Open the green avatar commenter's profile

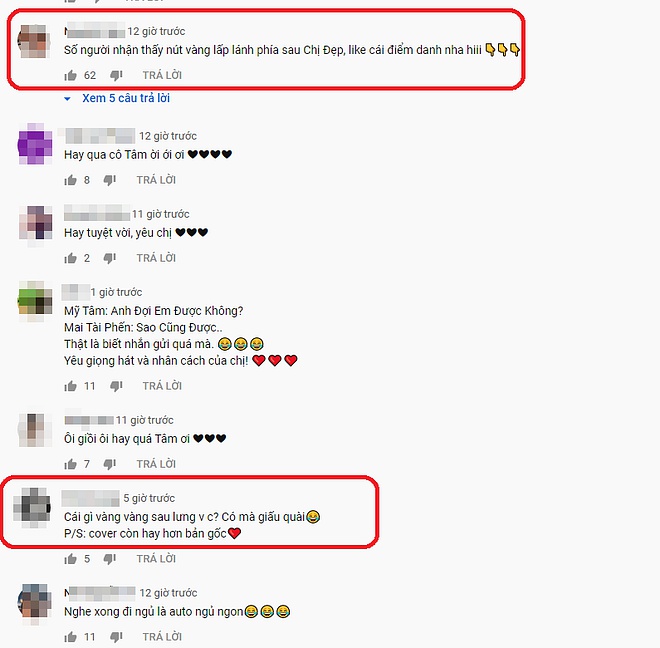click(35, 301)
